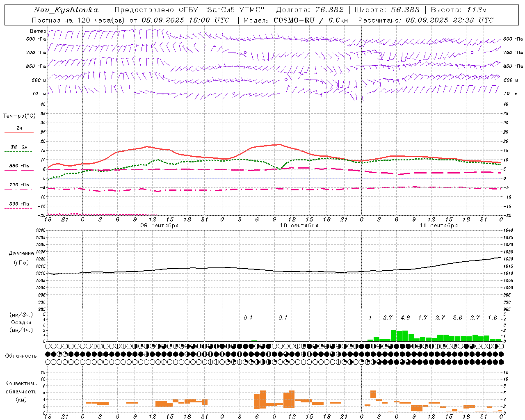Click the '2.6' three-hour precipitation value
This screenshot has height=420, width=525.
tap(457, 318)
